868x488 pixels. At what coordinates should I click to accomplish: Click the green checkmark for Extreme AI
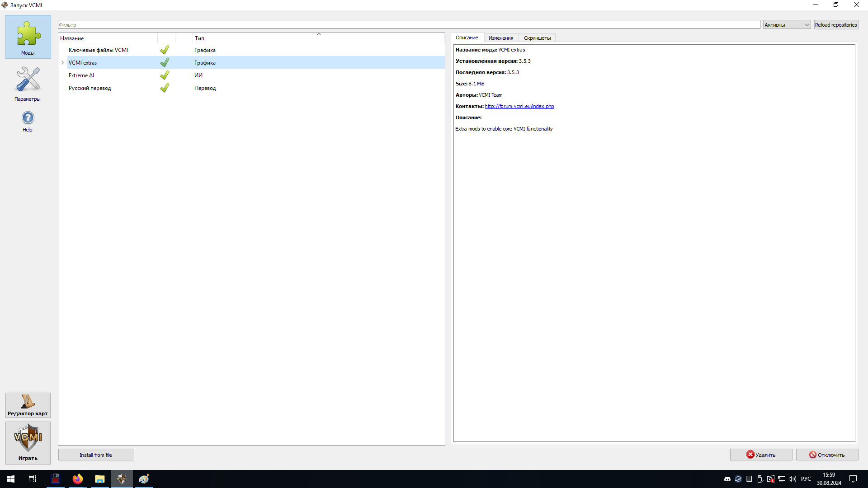(x=165, y=75)
